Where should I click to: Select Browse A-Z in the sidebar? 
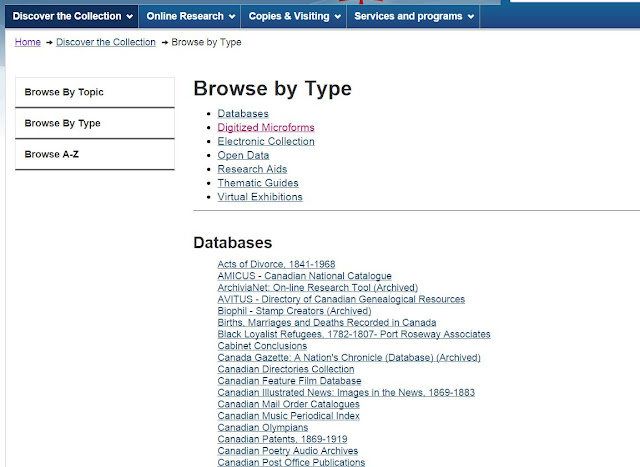point(95,154)
